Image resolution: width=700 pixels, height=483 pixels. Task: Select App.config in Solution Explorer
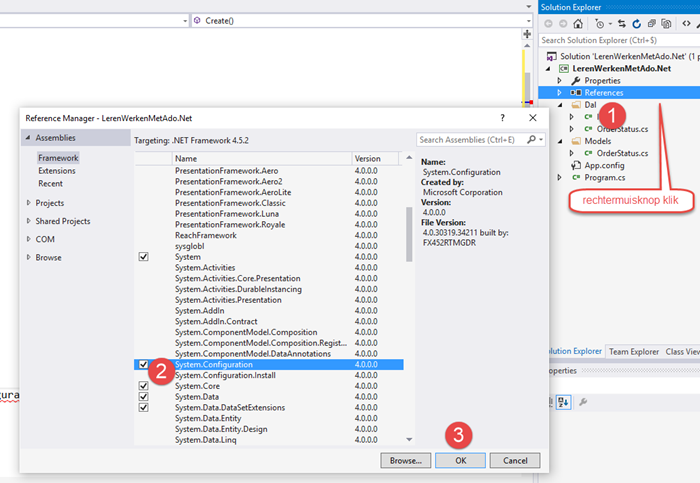tap(604, 165)
